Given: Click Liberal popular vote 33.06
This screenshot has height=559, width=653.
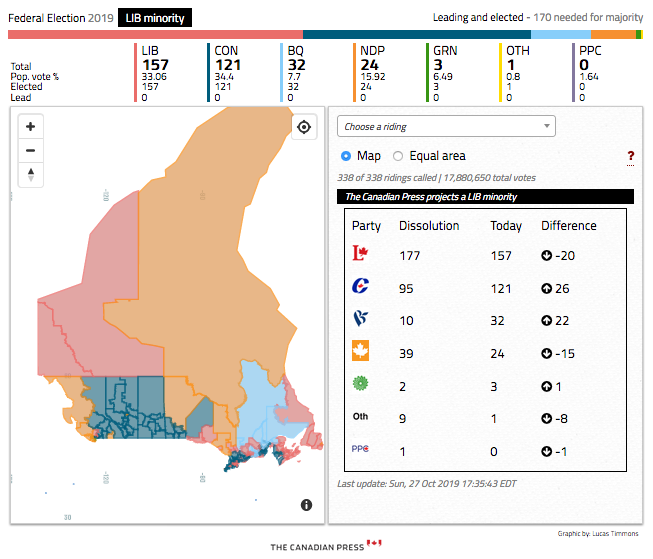Looking at the screenshot, I should tap(154, 77).
